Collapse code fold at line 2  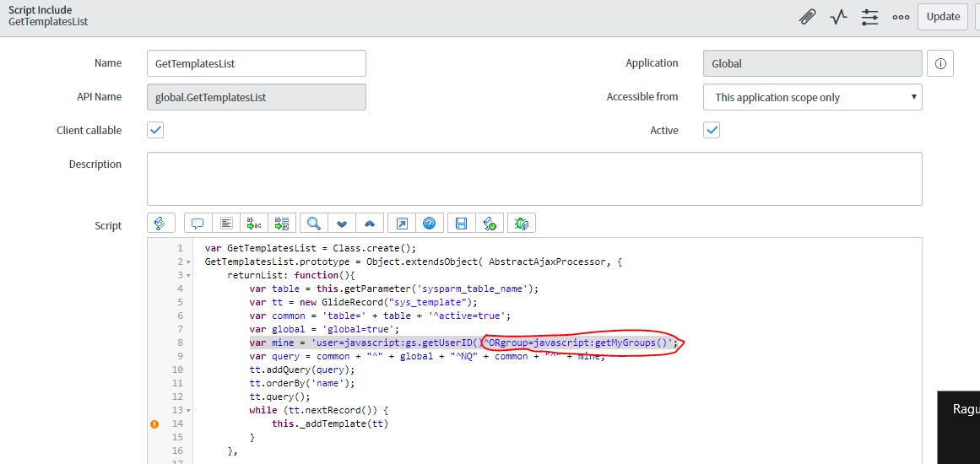[x=188, y=262]
